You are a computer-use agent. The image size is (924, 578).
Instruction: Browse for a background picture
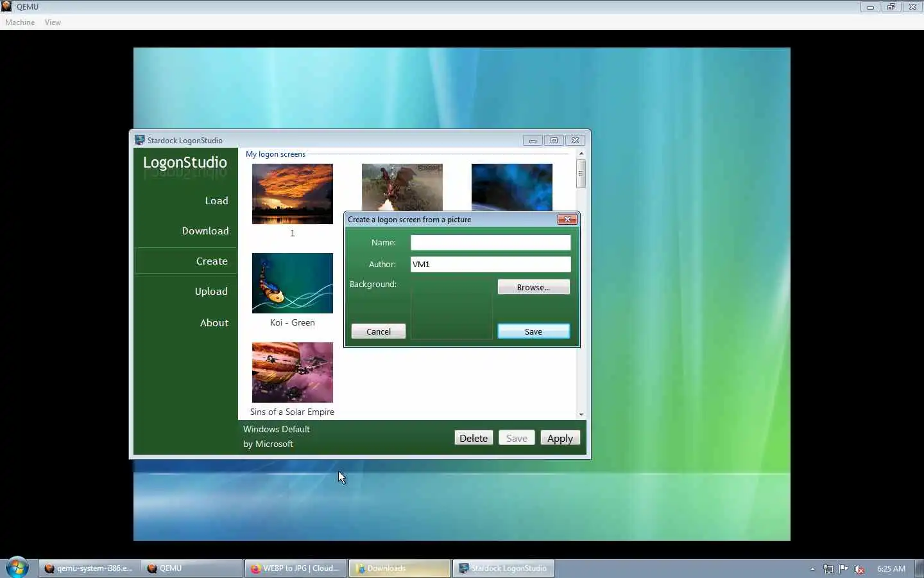click(x=533, y=287)
